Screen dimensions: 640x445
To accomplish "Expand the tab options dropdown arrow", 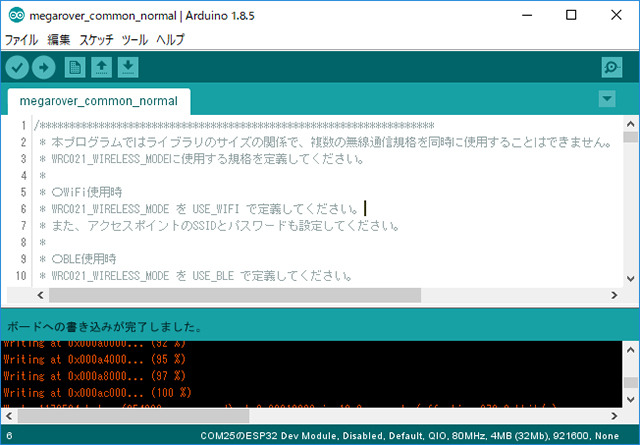I will point(606,98).
